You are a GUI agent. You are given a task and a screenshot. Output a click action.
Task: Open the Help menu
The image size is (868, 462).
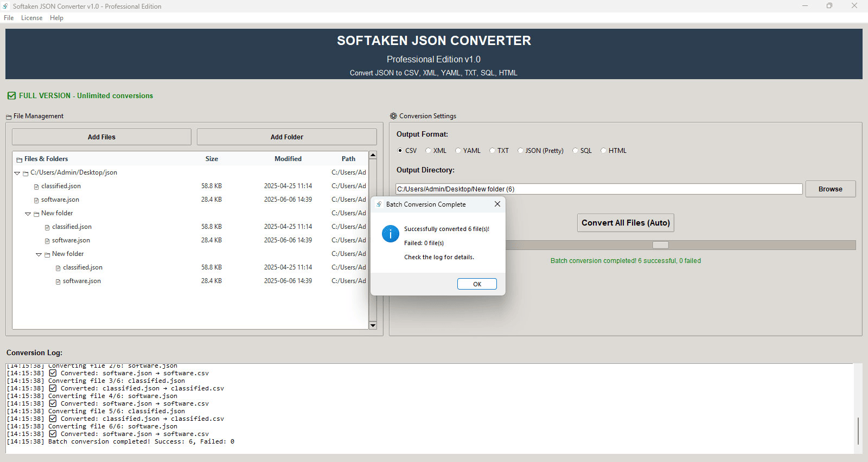[x=56, y=18]
